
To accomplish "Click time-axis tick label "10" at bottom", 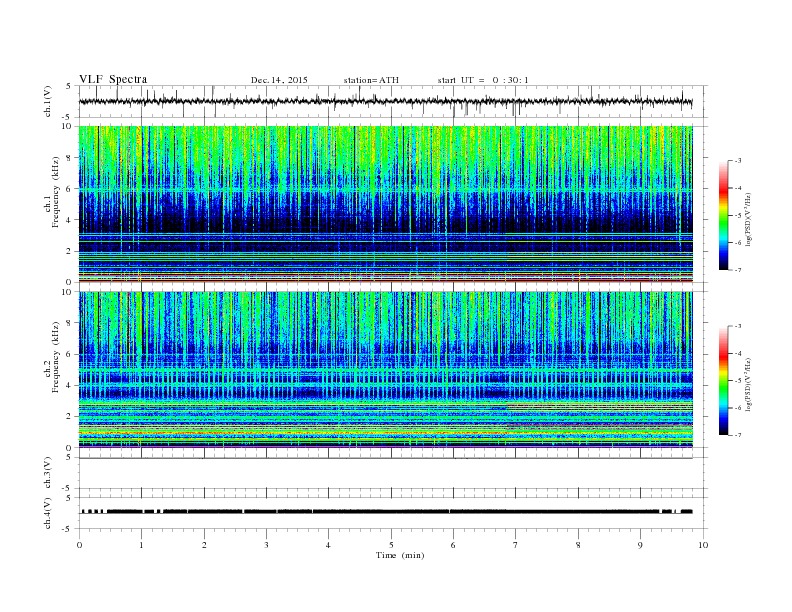I will tap(703, 545).
